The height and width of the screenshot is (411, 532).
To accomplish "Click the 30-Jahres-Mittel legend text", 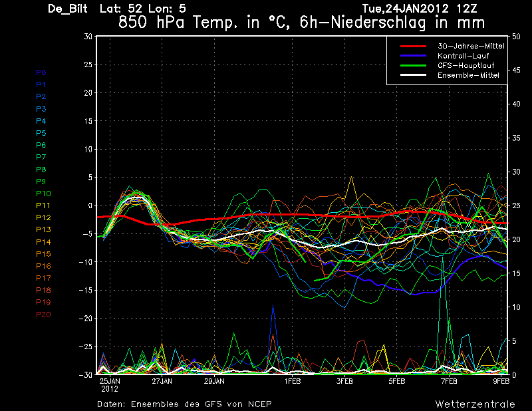I will [471, 46].
